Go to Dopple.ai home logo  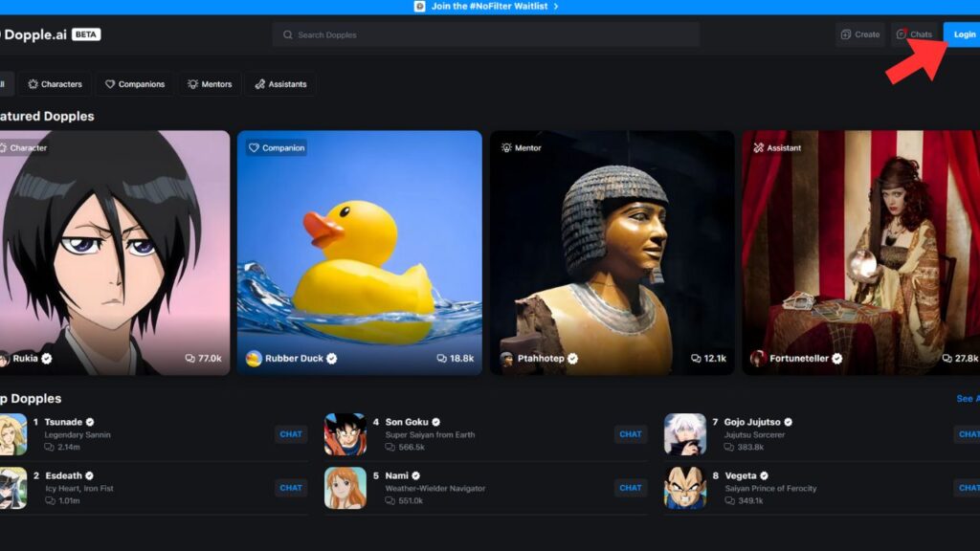click(x=33, y=35)
